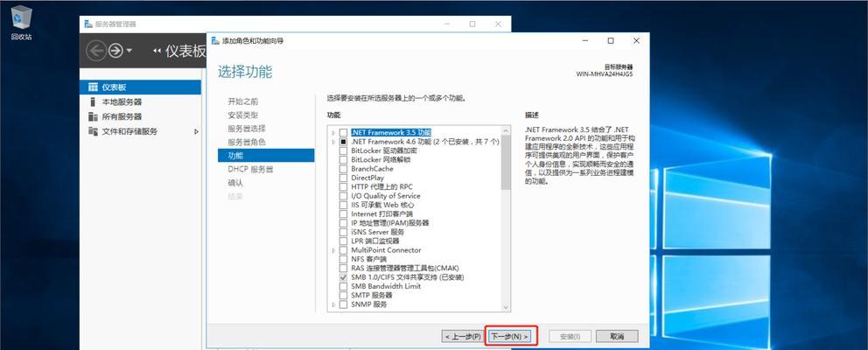Click 上一步(P) previous button
Screen dimensions: 868x350
point(462,336)
